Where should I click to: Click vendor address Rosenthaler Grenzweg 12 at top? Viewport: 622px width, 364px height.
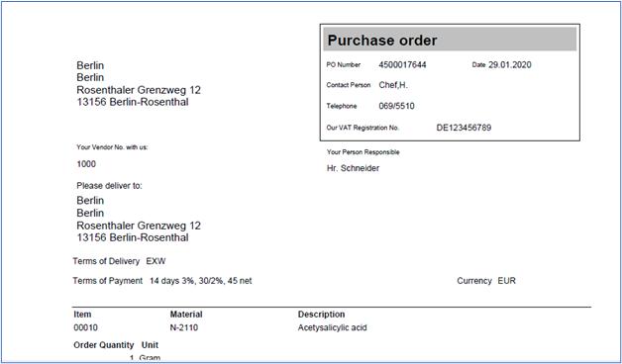click(x=139, y=90)
